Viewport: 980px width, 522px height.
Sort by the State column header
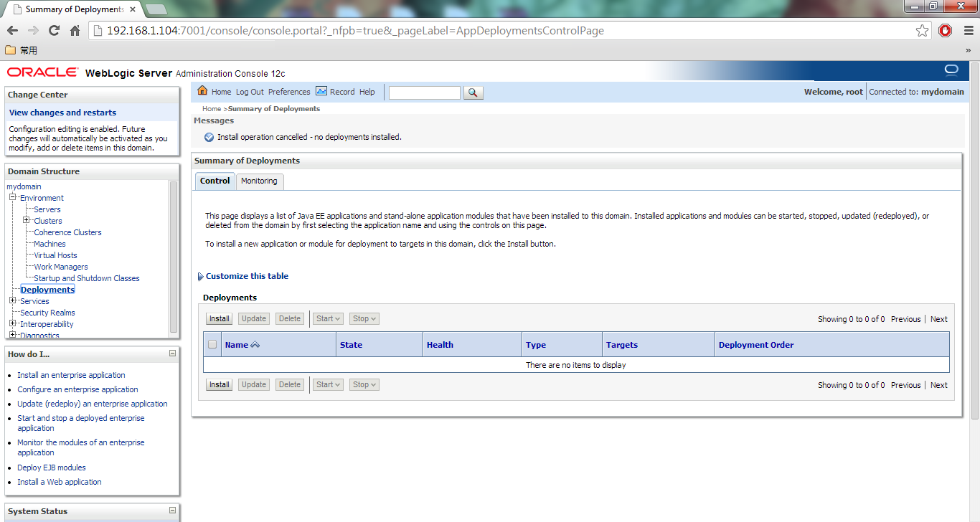tap(351, 345)
